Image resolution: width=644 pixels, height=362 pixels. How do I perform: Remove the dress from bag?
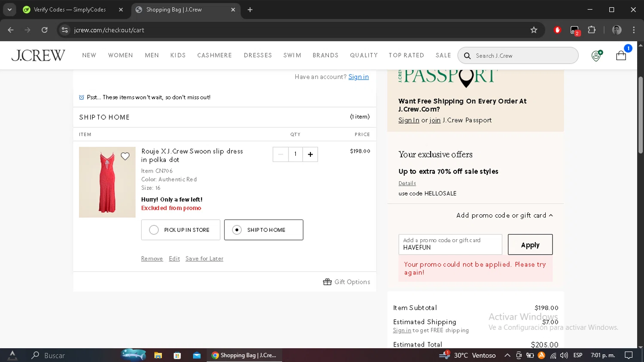152,259
